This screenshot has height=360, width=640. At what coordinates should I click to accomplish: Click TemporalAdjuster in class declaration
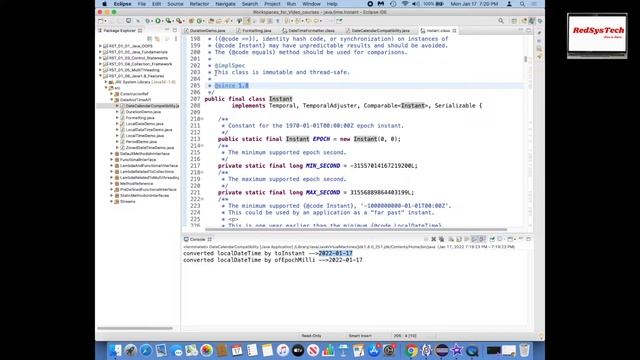(x=330, y=105)
